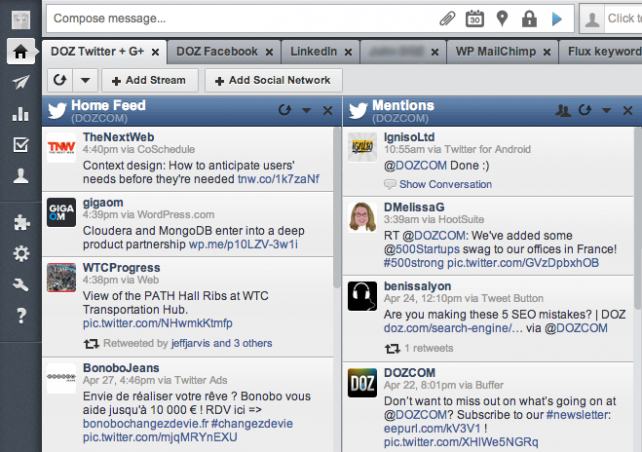Click the Add Social Network button
Screen dimensions: 642x452
(x=273, y=80)
